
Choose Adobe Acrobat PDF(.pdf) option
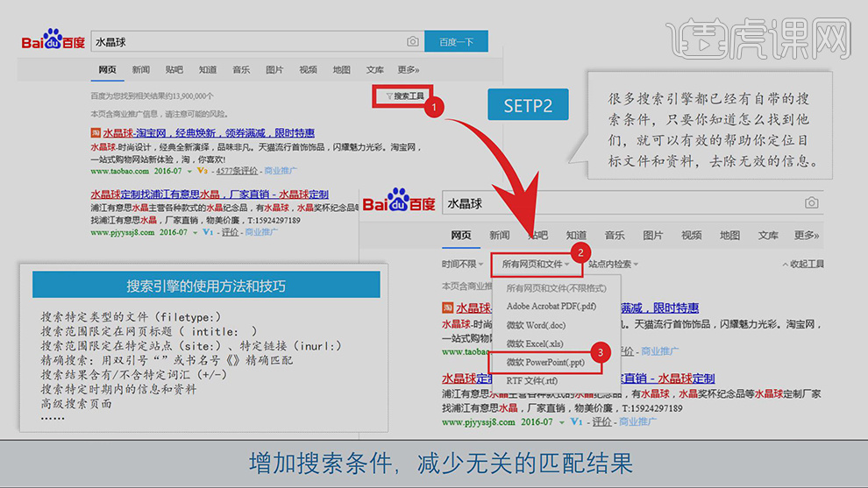tap(551, 307)
